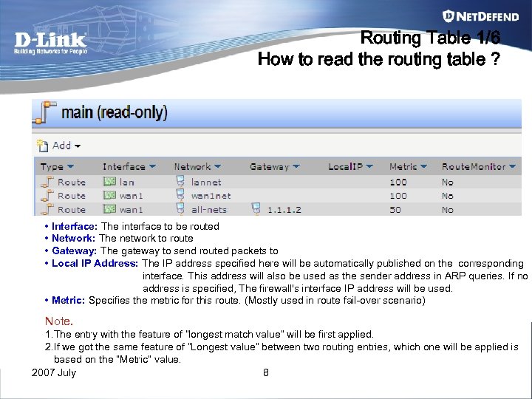Screen dimensions: 532x399
Task: Click the 2007 July footer text
Action: tap(54, 372)
